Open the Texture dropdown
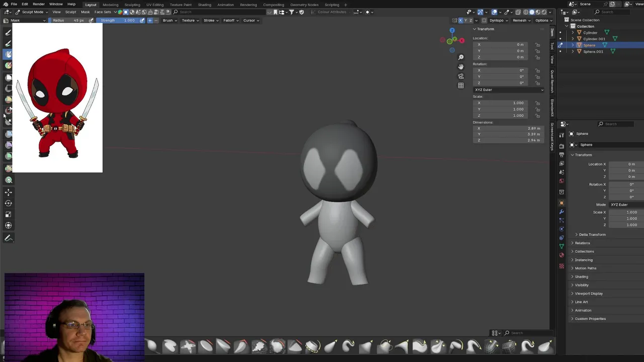 pos(190,20)
